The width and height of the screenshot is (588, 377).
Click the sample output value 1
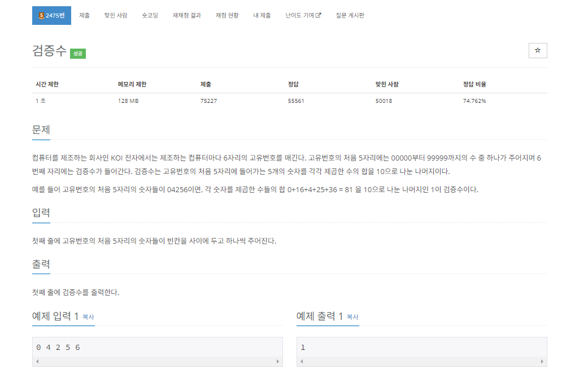[x=303, y=348]
